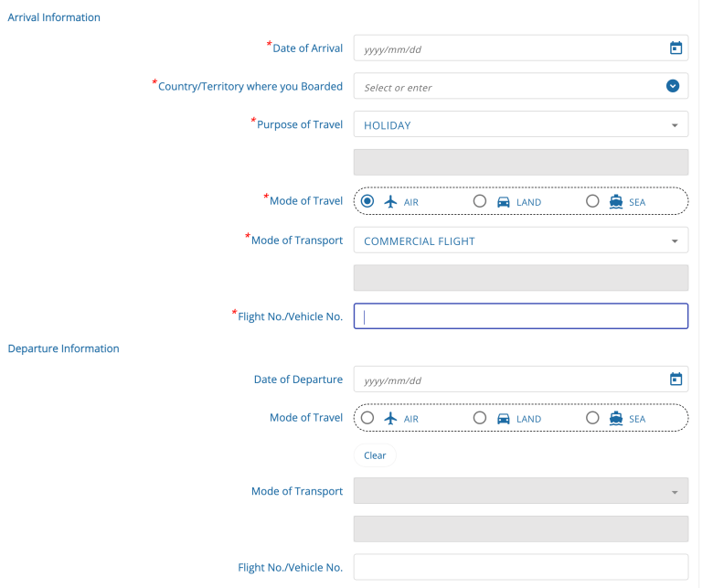
Task: Click the arrival Flight No./Vehicle No. field
Action: point(520,316)
